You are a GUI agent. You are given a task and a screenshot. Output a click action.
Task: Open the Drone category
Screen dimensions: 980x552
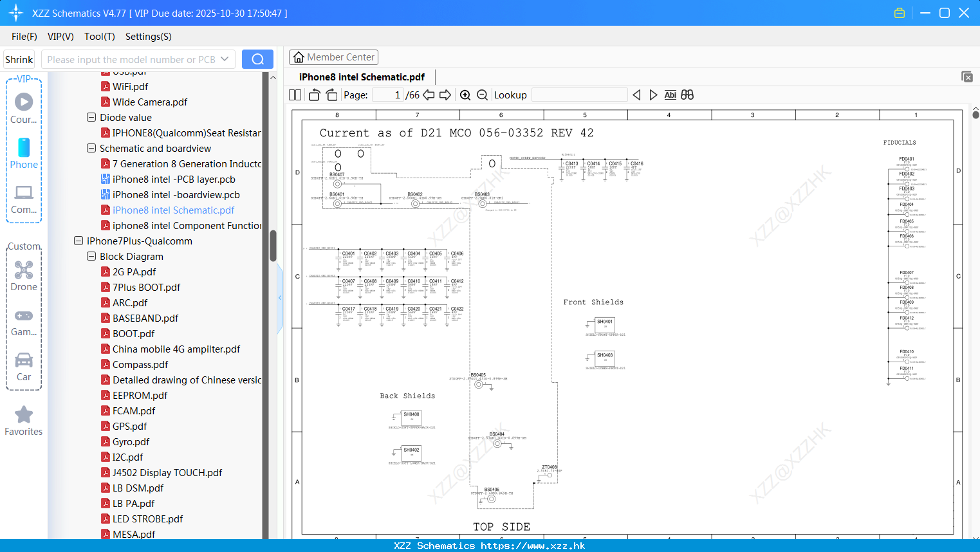pyautogui.click(x=24, y=275)
